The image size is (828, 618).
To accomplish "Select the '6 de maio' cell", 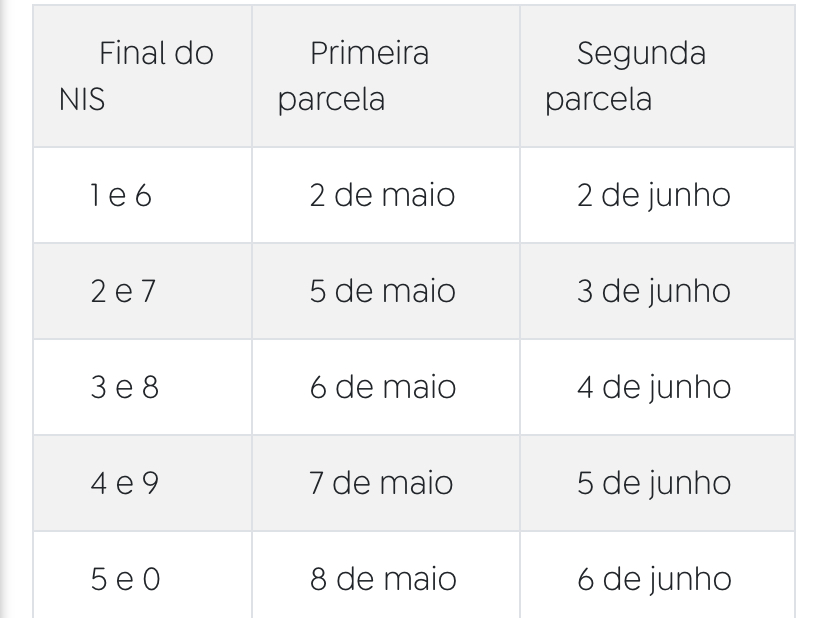I will [x=382, y=387].
